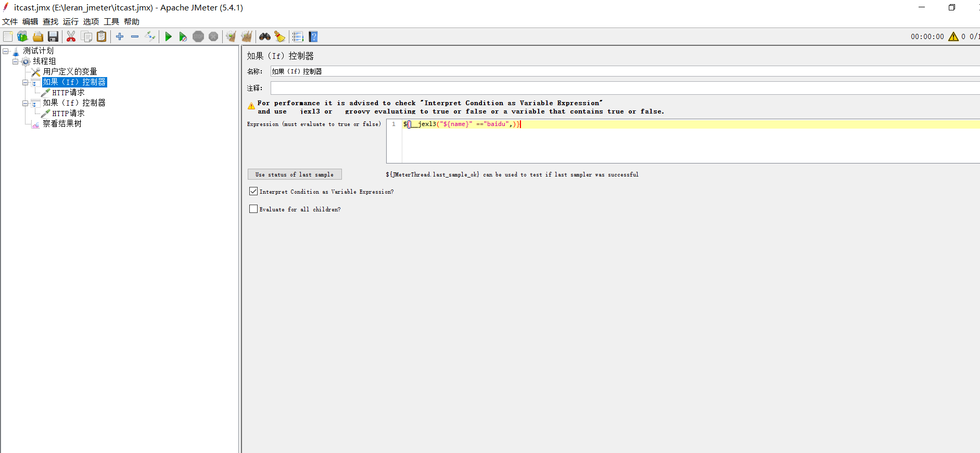Screen dimensions: 980x453
Task: Collapse the 测试计划 tree node
Action: [5, 51]
